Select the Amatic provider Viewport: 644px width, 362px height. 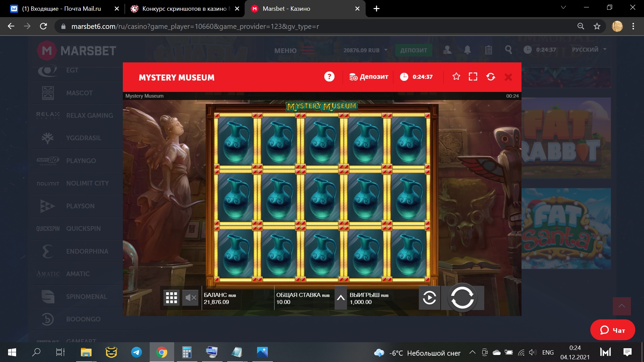pos(78,274)
